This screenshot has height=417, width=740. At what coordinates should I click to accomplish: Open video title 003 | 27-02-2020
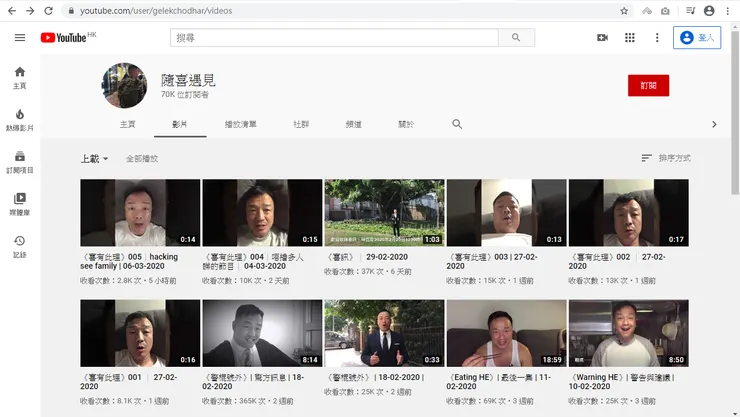point(492,261)
